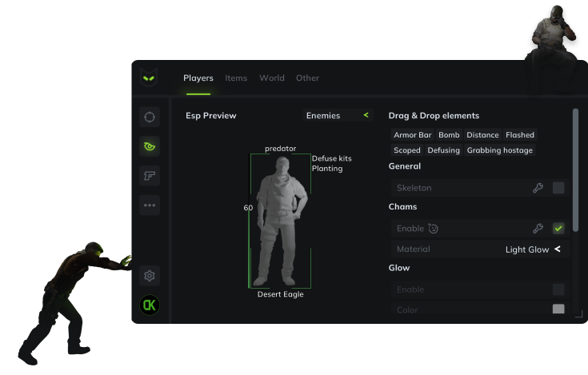Click the 'Planting' preview label
Image resolution: width=588 pixels, height=375 pixels.
(327, 169)
